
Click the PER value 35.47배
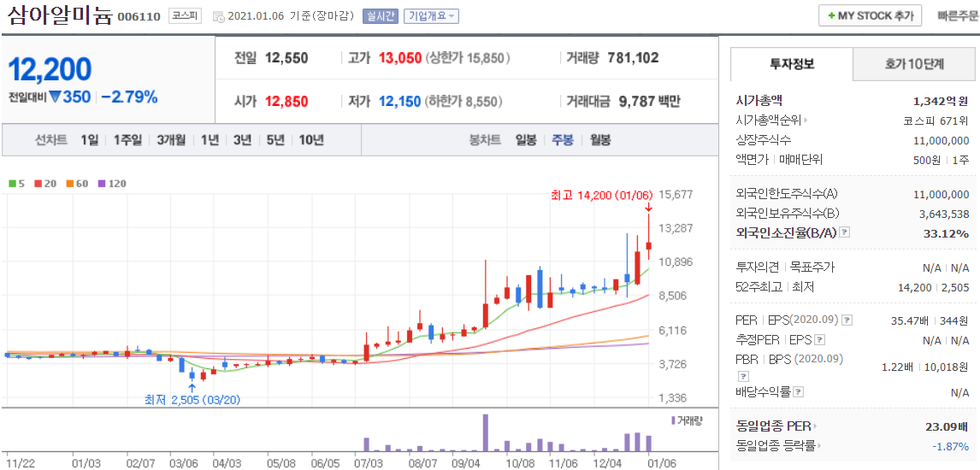pyautogui.click(x=909, y=320)
